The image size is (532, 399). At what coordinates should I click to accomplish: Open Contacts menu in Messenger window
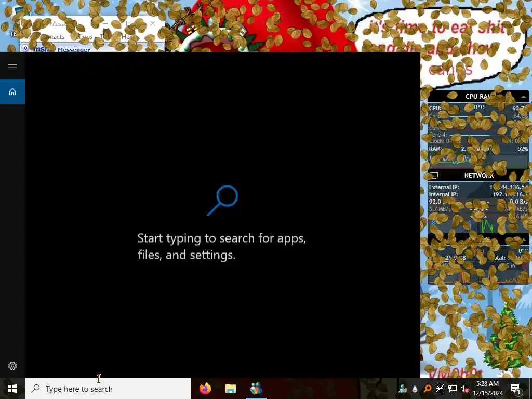[54, 37]
